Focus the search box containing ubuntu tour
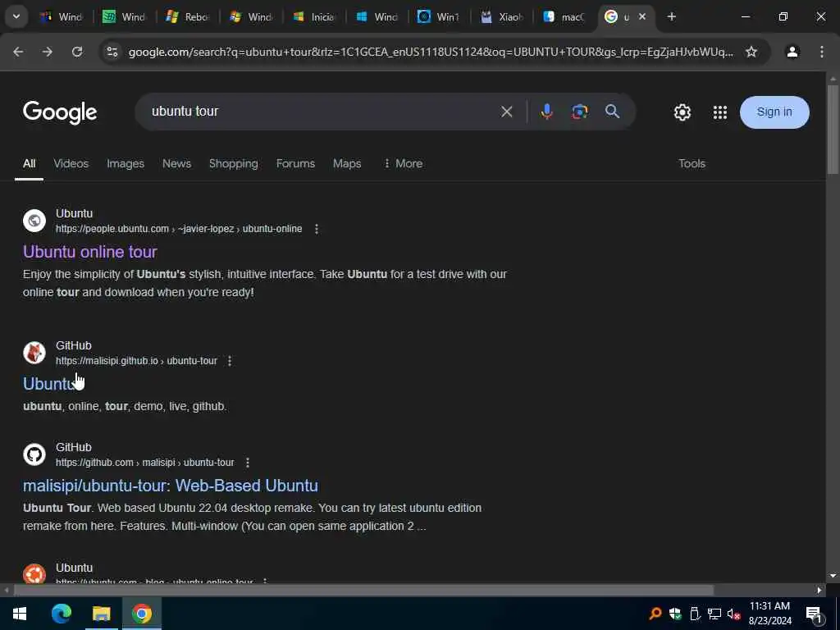This screenshot has width=840, height=630. (x=322, y=112)
